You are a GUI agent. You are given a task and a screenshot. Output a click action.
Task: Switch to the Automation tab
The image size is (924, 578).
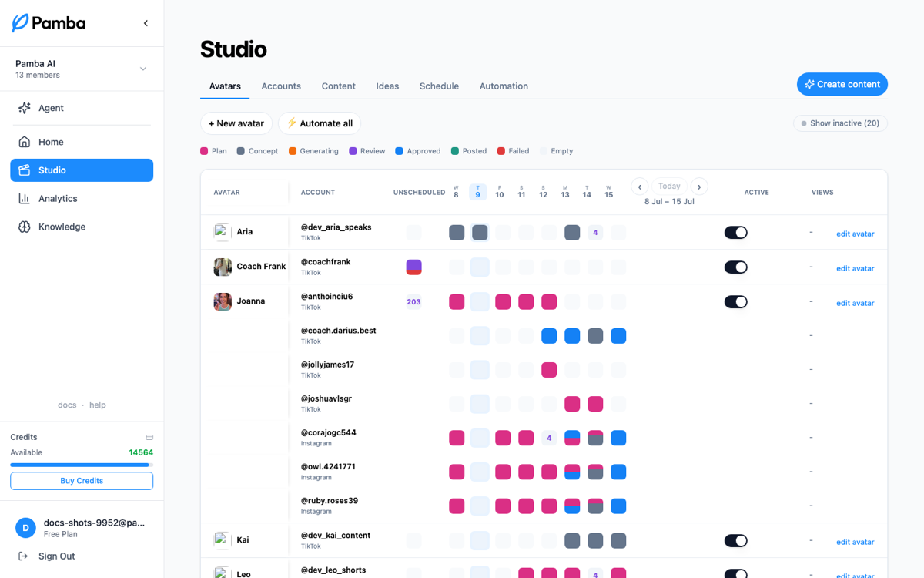504,86
